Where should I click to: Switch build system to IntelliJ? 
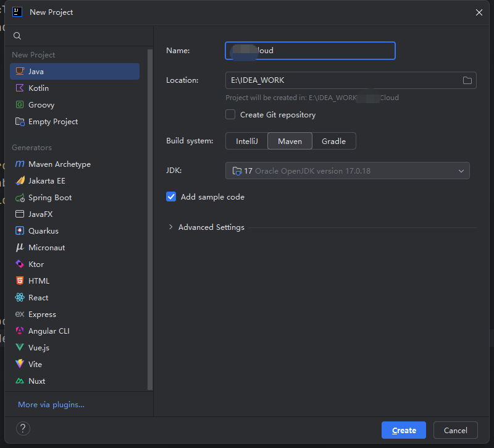click(x=246, y=141)
